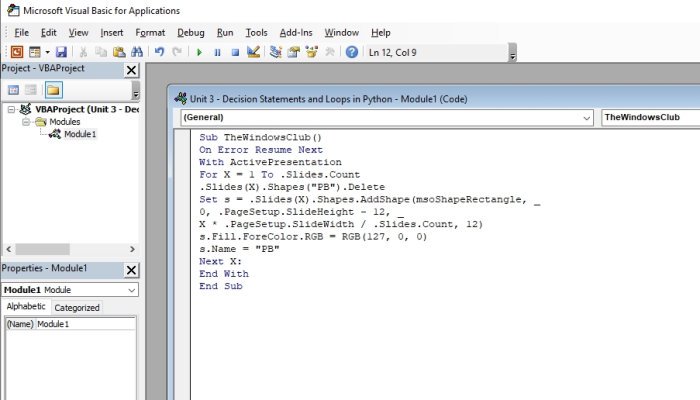Toggle the Design Mode icon
700x400 pixels.
click(253, 52)
